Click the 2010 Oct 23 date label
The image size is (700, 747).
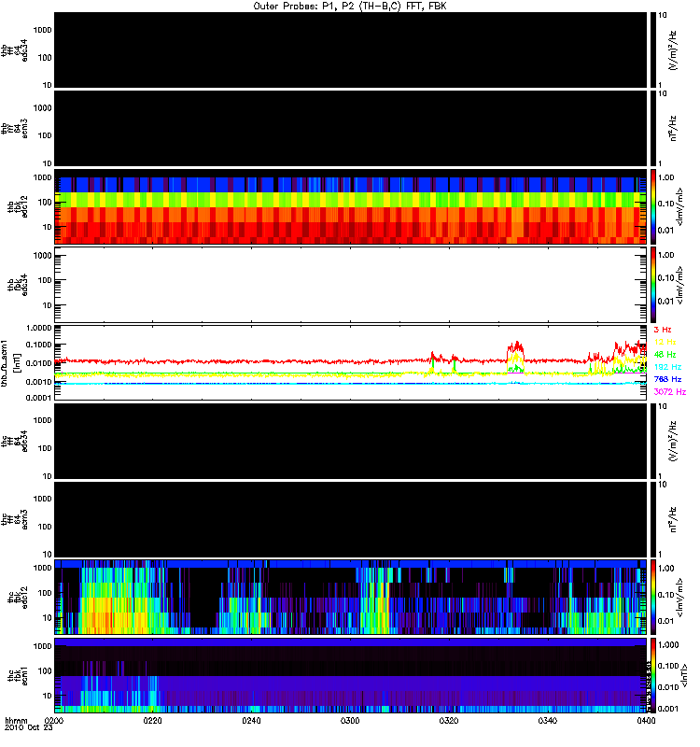coord(28,728)
